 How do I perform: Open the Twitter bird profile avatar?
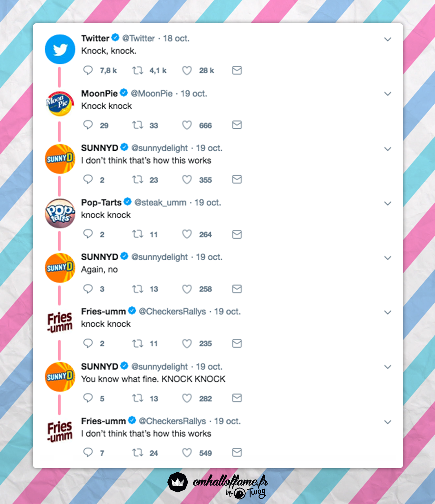[60, 49]
